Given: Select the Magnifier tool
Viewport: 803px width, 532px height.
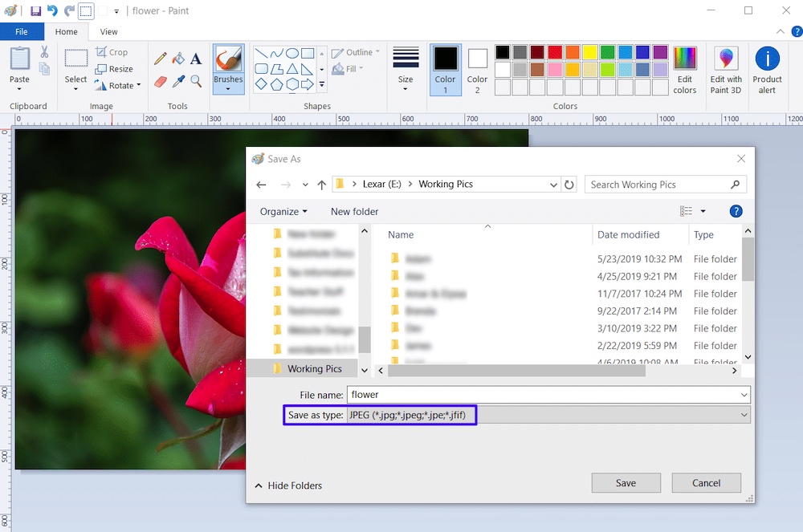Looking at the screenshot, I should 196,81.
